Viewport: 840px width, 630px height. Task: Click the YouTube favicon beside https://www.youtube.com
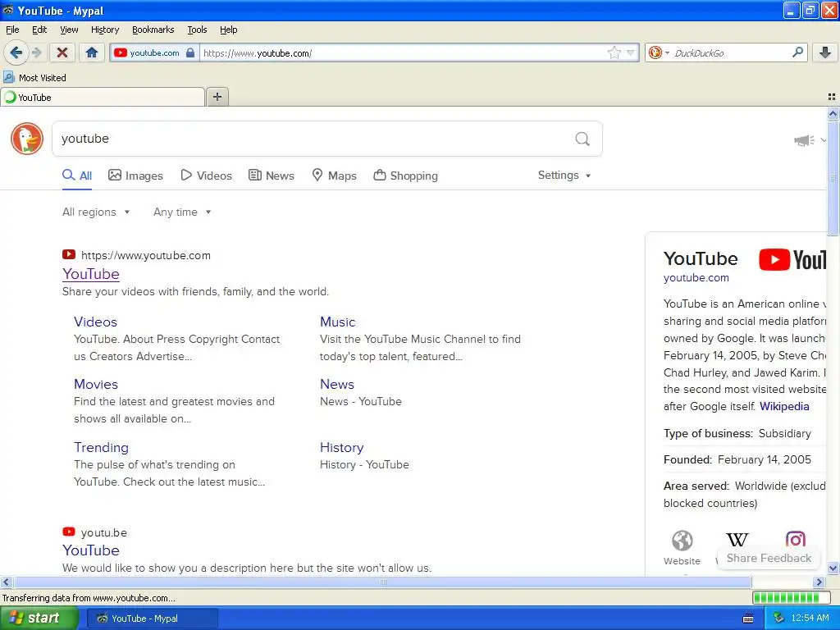[x=69, y=254]
